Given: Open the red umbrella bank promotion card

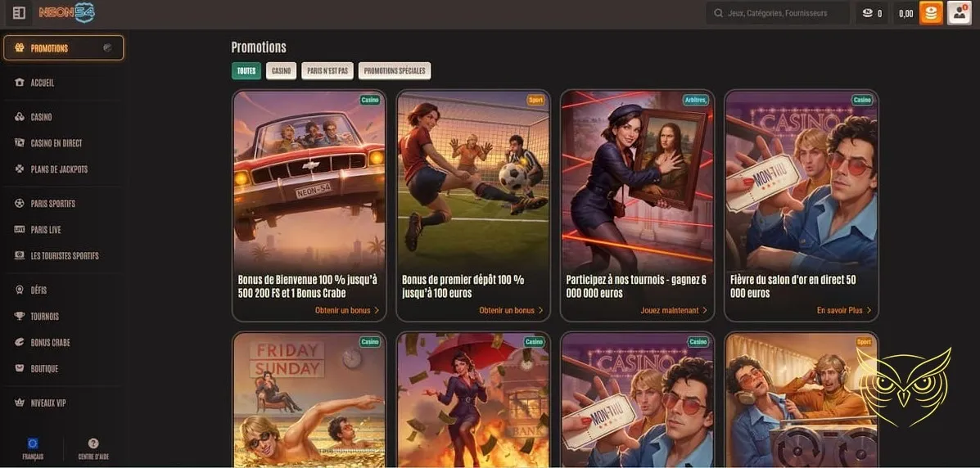Looking at the screenshot, I should point(473,400).
